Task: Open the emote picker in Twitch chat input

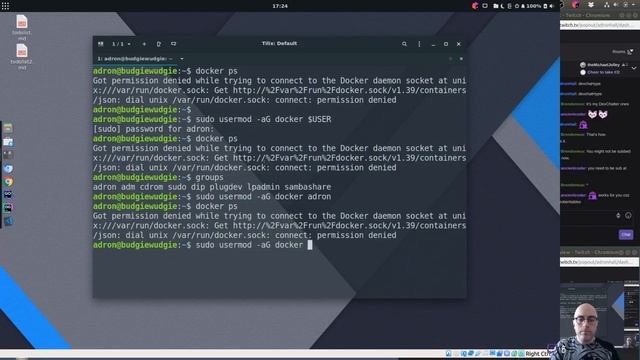Action: click(628, 216)
